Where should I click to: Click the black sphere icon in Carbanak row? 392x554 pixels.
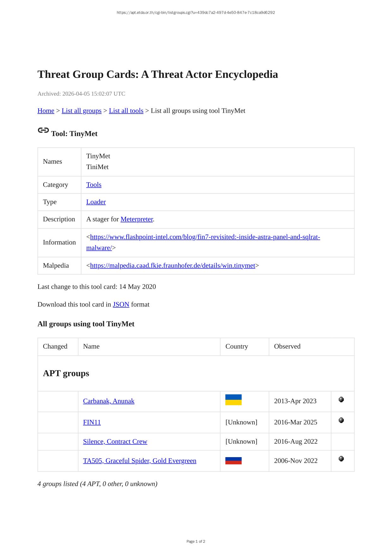341,400
